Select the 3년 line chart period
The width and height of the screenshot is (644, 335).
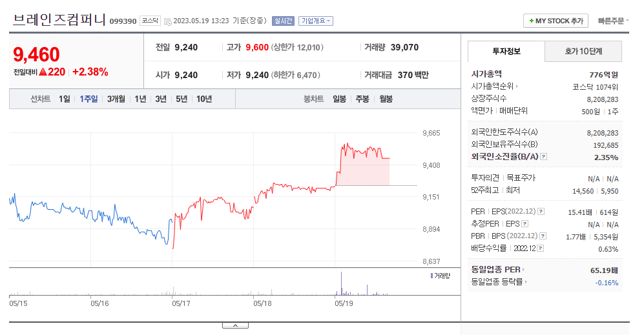click(x=161, y=99)
